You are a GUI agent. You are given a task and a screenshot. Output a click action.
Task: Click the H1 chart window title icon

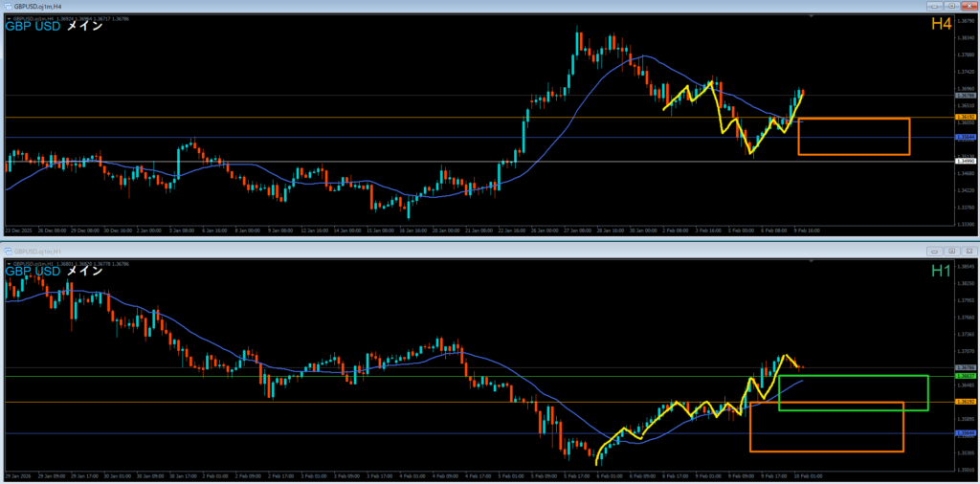coord(8,251)
